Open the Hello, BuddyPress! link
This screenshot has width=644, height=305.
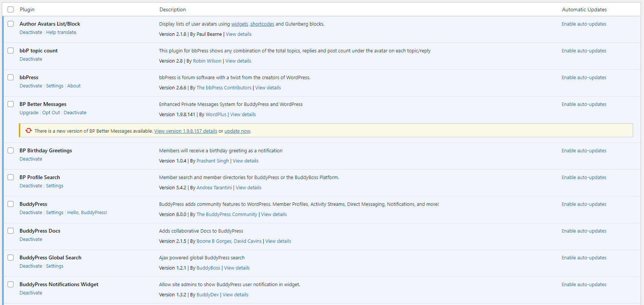[87, 213]
